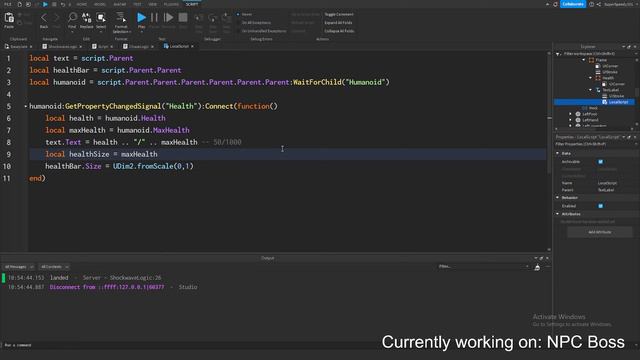Click the Step Out debugger icon
The height and width of the screenshot is (360, 640).
(226, 18)
